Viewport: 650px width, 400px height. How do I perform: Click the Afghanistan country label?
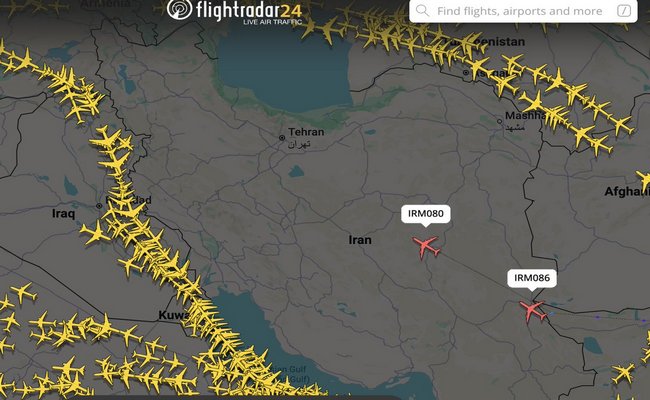626,192
